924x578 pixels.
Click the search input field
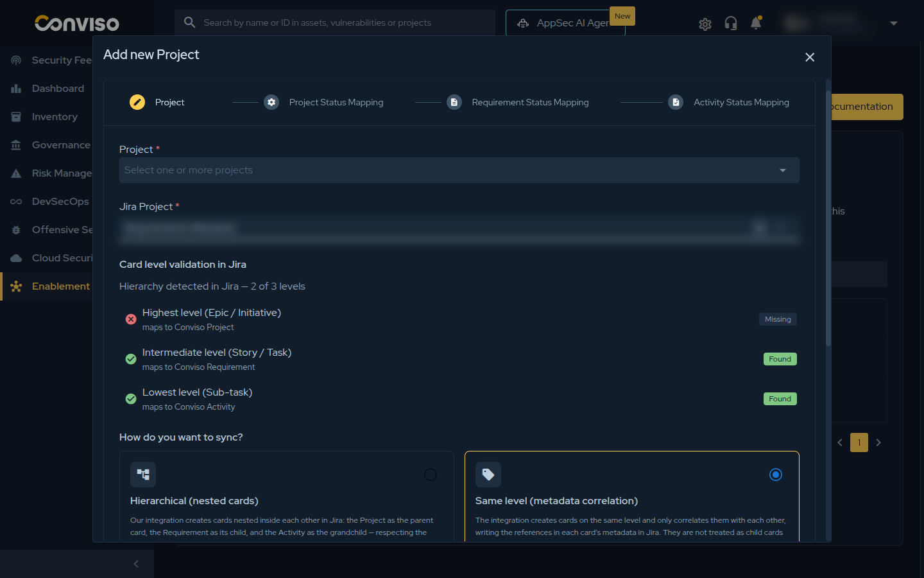coord(335,22)
